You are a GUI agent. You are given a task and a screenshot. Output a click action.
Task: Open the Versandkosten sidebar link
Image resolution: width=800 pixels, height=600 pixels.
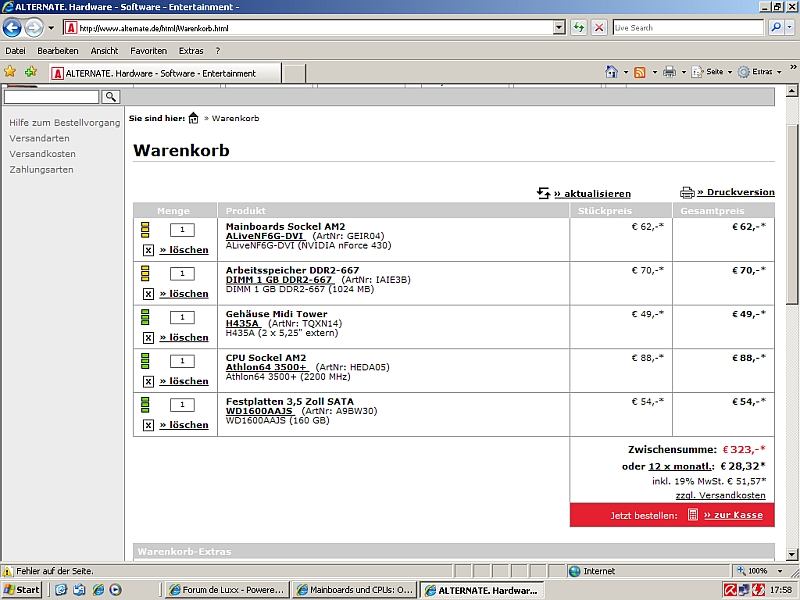42,154
